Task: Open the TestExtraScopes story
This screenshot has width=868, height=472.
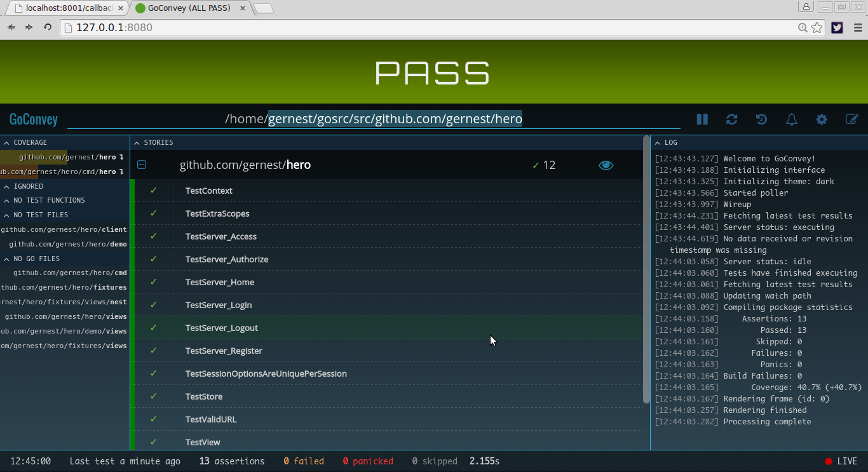Action: point(388,213)
